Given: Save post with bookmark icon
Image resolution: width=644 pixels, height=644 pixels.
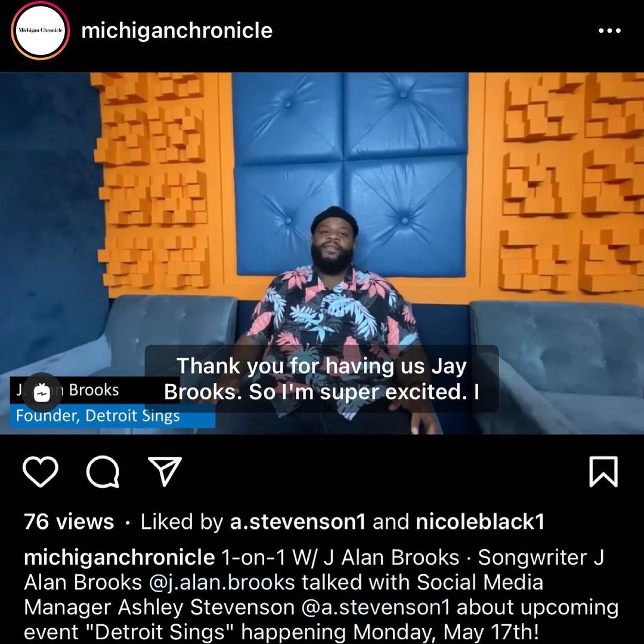Looking at the screenshot, I should (x=603, y=472).
